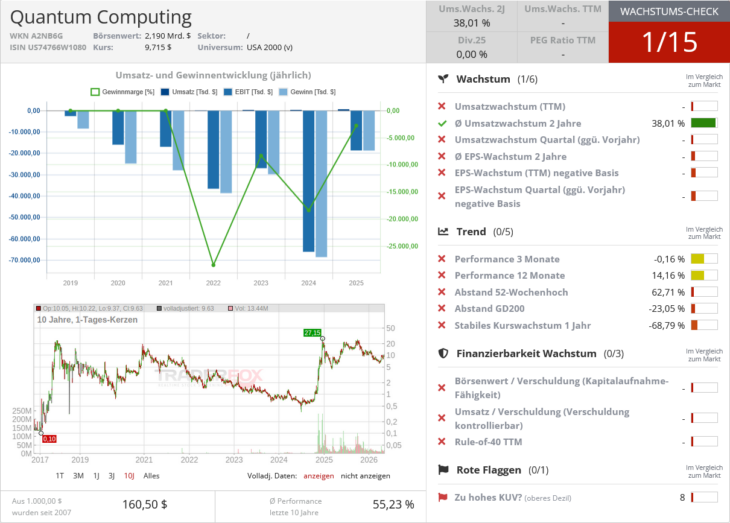Click the -68,79 % value

coord(667,326)
